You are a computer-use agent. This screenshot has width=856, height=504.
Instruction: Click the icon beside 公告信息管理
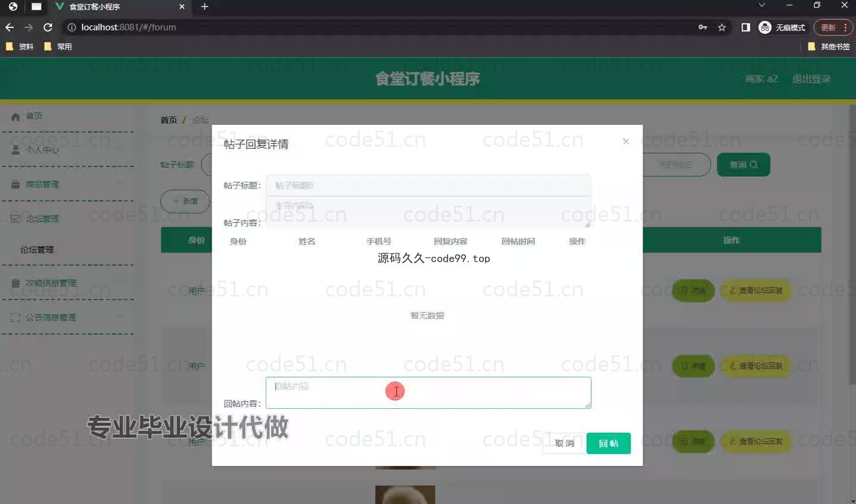[x=15, y=317]
